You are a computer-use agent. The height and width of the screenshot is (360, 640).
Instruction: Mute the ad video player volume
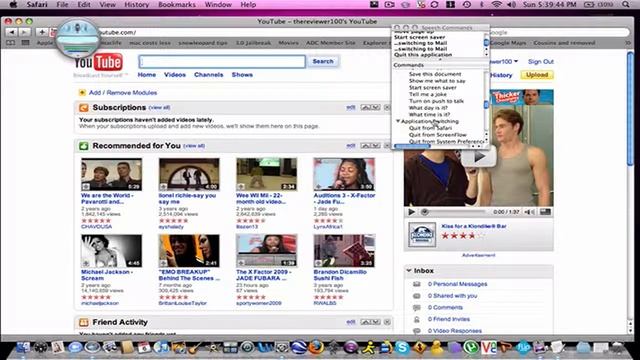(529, 212)
